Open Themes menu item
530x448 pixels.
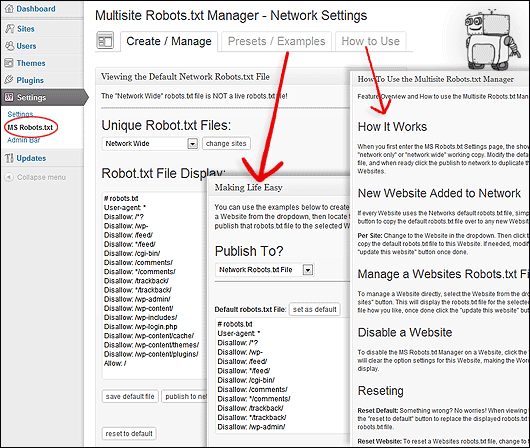tap(31, 63)
